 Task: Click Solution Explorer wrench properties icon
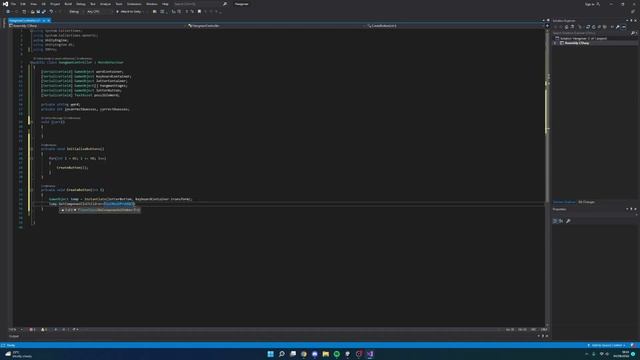coord(618,27)
